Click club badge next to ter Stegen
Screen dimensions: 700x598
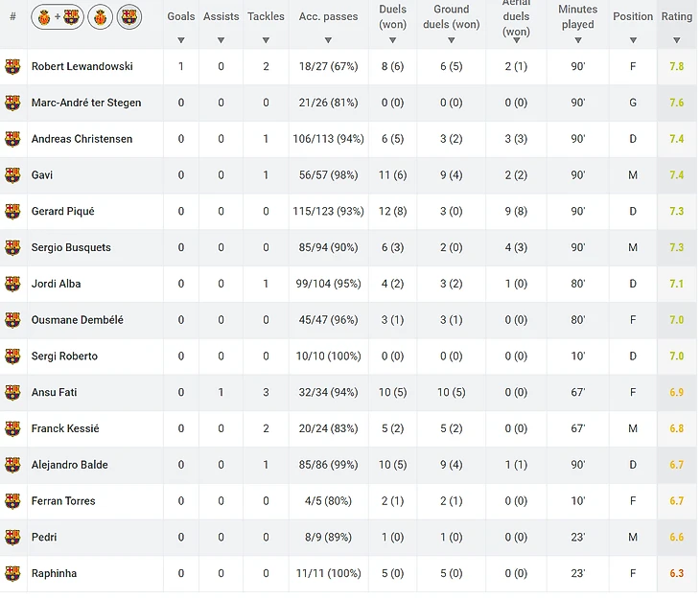pos(12,103)
